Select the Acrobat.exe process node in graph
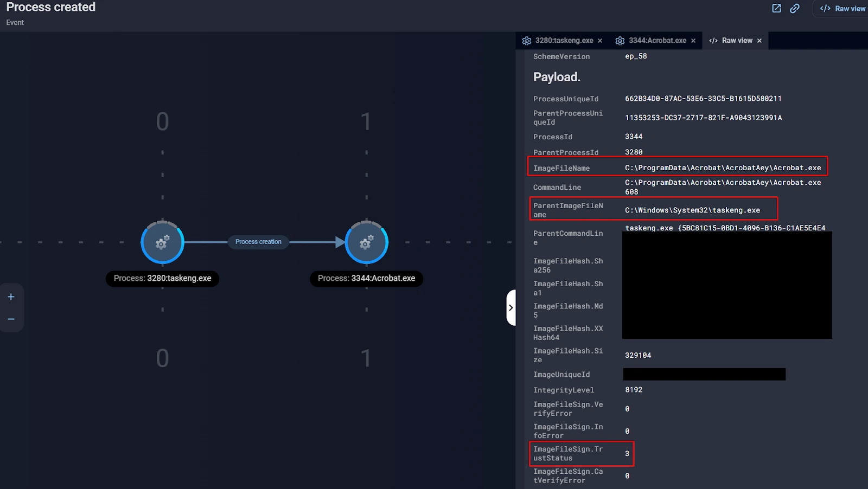 pos(366,242)
